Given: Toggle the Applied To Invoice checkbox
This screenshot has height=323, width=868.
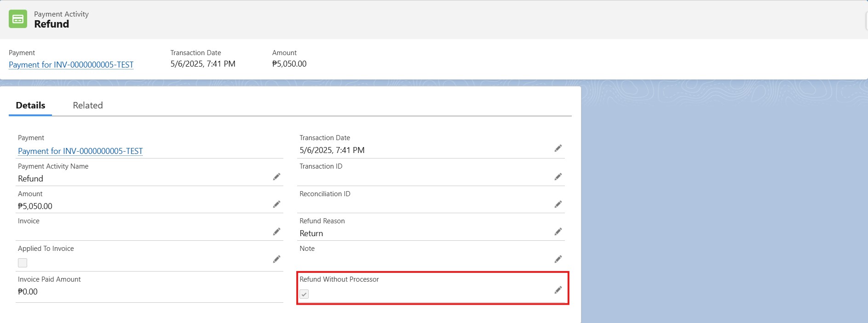Looking at the screenshot, I should point(23,263).
